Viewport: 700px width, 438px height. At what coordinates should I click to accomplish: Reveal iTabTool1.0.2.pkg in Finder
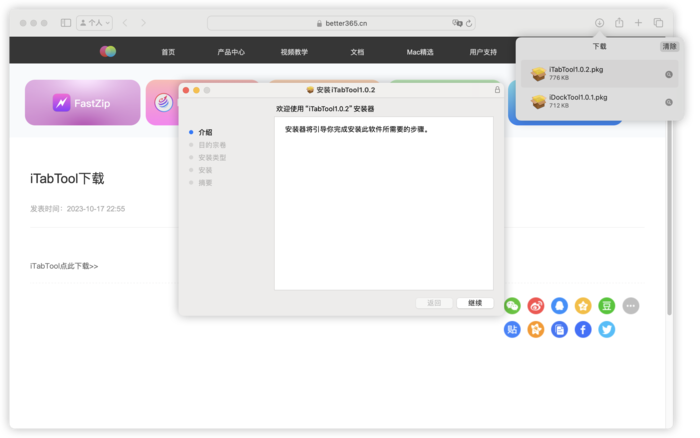668,74
